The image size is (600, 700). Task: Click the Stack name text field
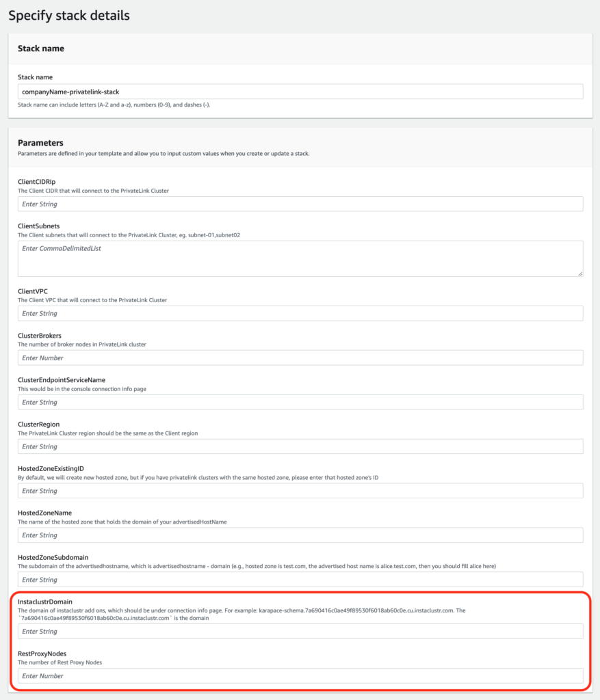(300, 92)
